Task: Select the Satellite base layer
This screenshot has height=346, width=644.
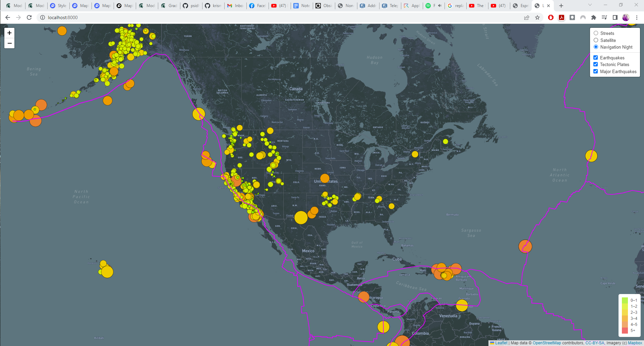Action: tap(596, 40)
